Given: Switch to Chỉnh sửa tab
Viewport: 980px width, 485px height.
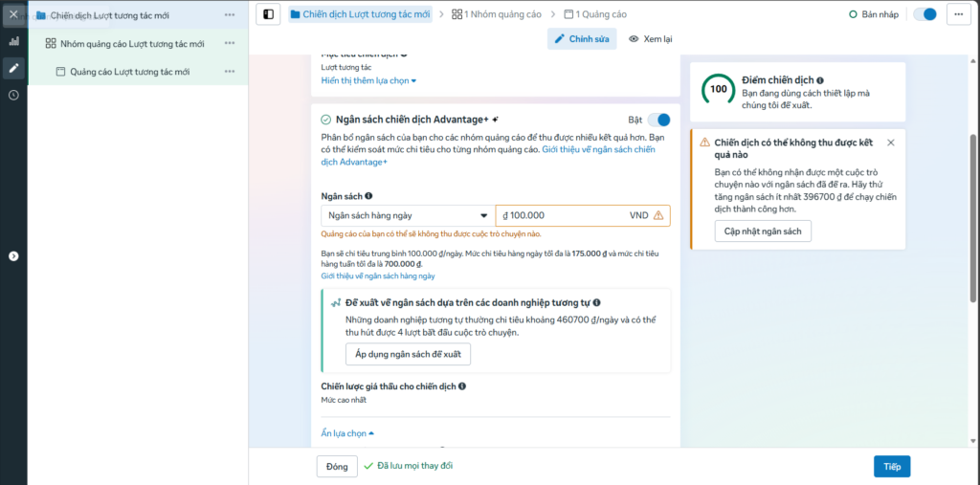Looking at the screenshot, I should (583, 39).
